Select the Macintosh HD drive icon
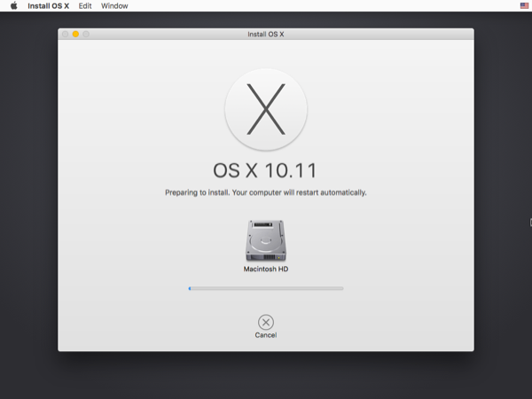The height and width of the screenshot is (399, 532). click(265, 240)
